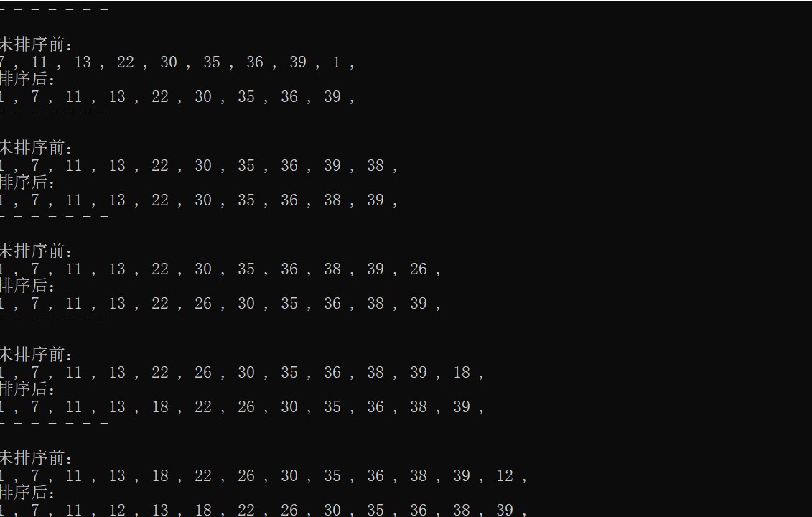Click the 未排序前 label above the line ending in 26
The height and width of the screenshot is (517, 812).
coord(36,251)
